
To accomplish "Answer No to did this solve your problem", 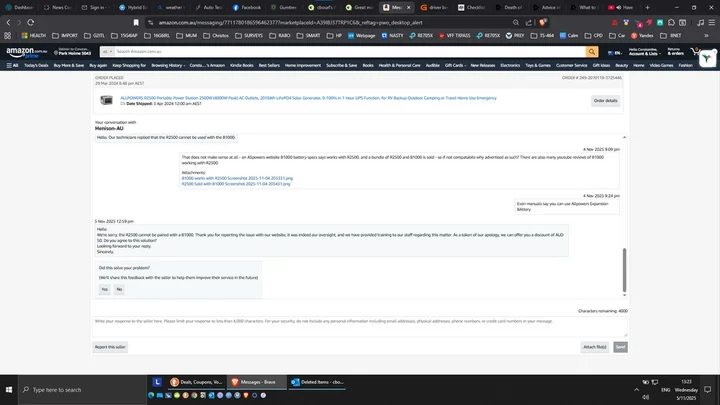I will coord(119,289).
